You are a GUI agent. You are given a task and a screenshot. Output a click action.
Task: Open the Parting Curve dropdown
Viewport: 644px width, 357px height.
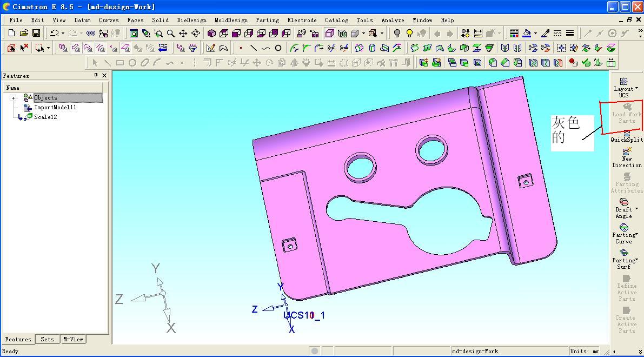click(x=636, y=234)
